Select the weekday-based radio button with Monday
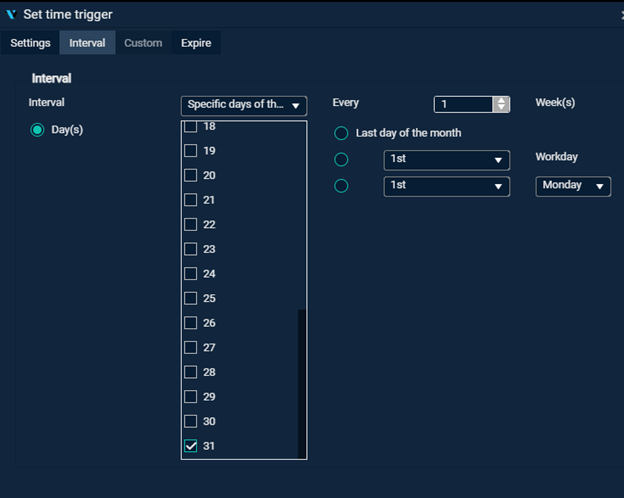This screenshot has height=498, width=624. pos(342,186)
